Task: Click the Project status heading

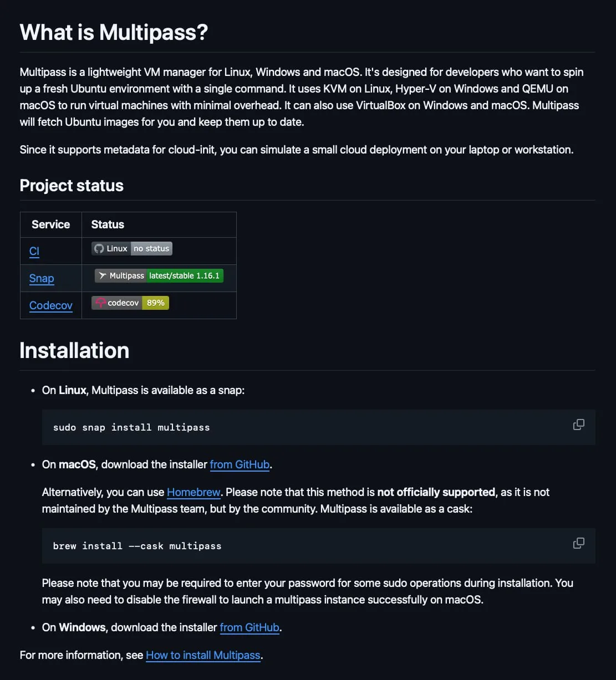Action: pyautogui.click(x=72, y=186)
